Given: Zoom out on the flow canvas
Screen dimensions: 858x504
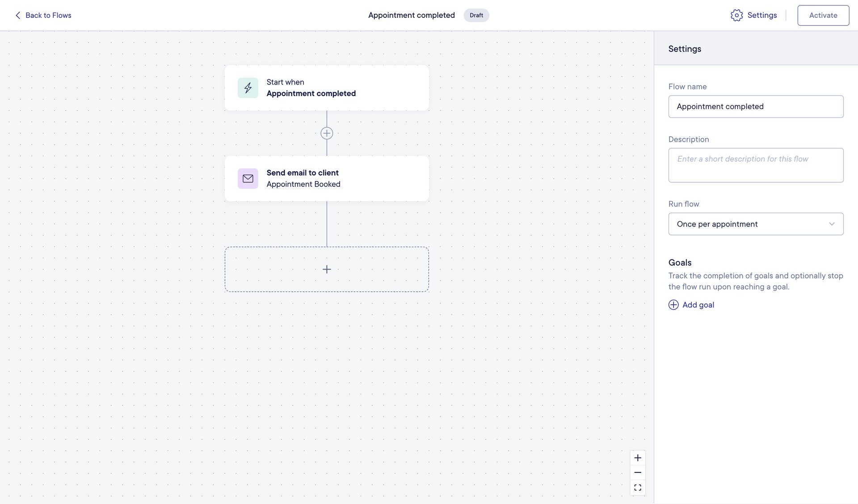Looking at the screenshot, I should tap(638, 472).
